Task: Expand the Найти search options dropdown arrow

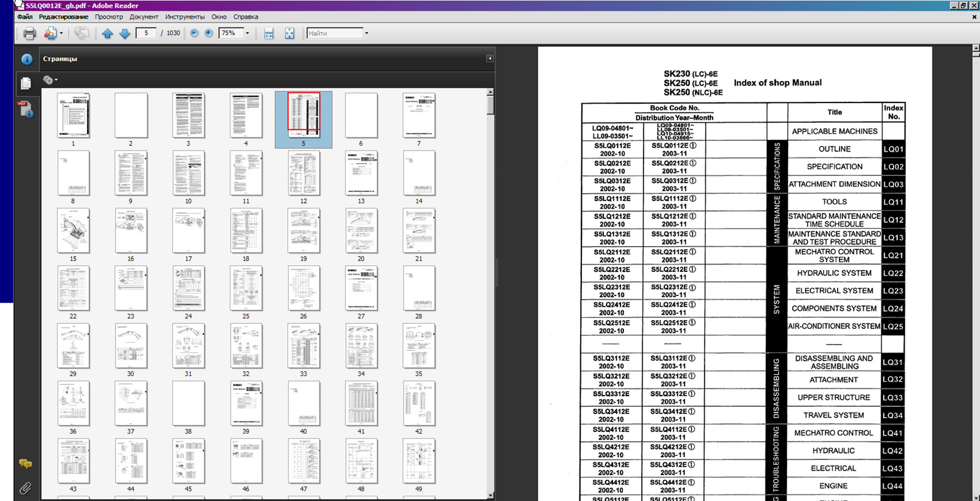Action: (x=367, y=33)
